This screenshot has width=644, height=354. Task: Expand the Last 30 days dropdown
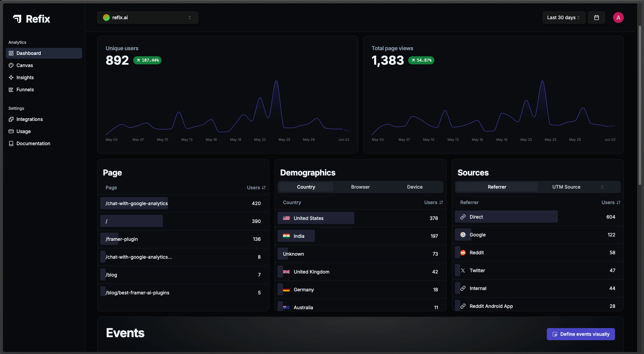click(x=563, y=18)
